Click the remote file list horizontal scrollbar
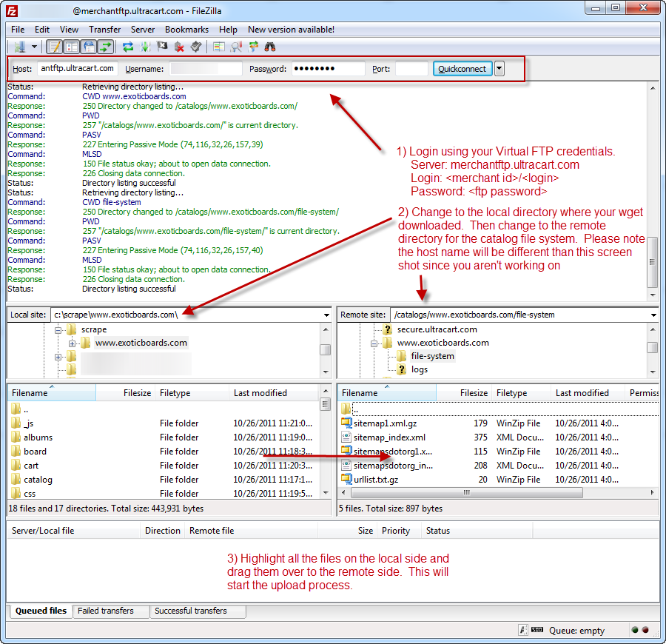This screenshot has width=666, height=644. tap(497, 492)
